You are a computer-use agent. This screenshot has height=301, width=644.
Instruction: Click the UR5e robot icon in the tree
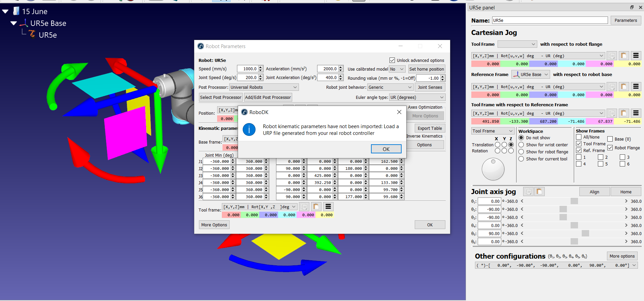click(32, 34)
